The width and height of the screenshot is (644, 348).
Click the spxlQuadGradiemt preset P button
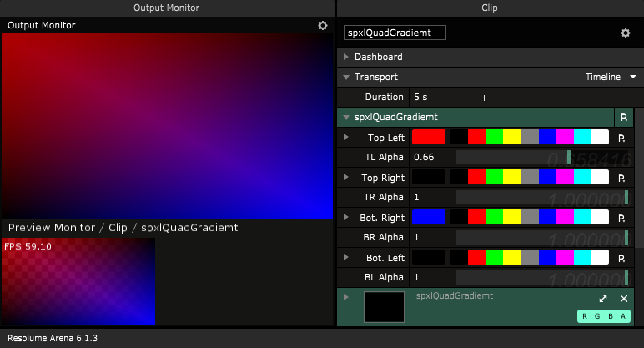622,118
